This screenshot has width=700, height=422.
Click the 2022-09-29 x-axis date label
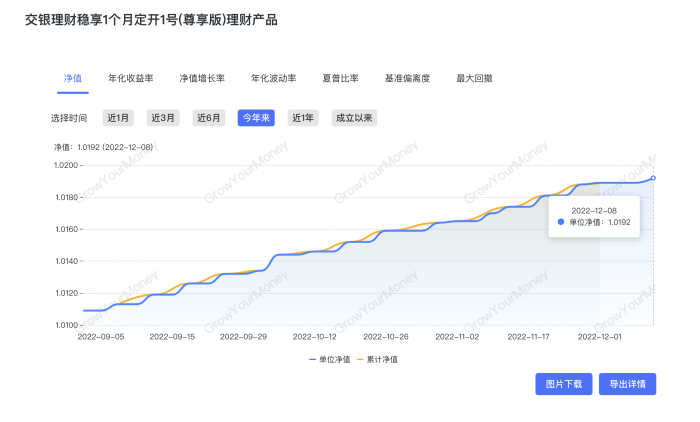(243, 337)
